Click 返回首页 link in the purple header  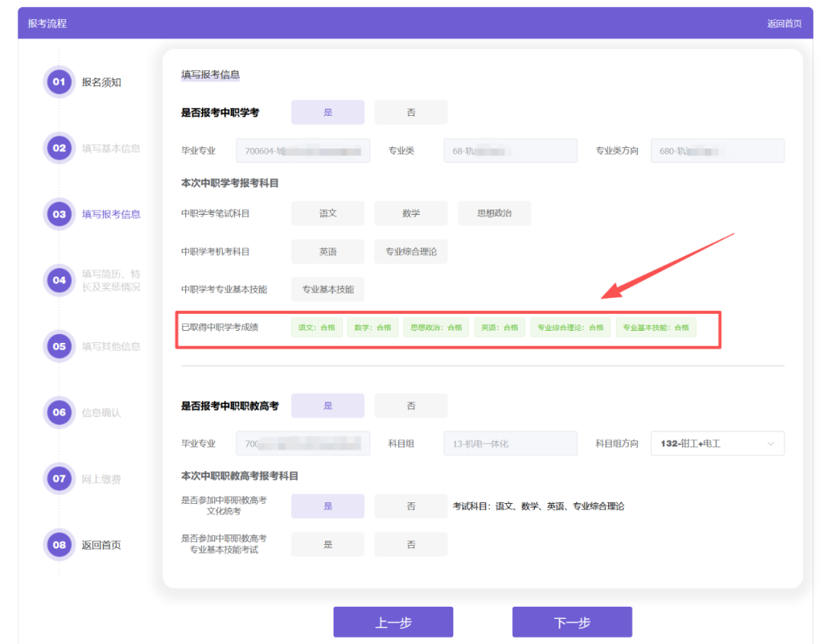(784, 24)
